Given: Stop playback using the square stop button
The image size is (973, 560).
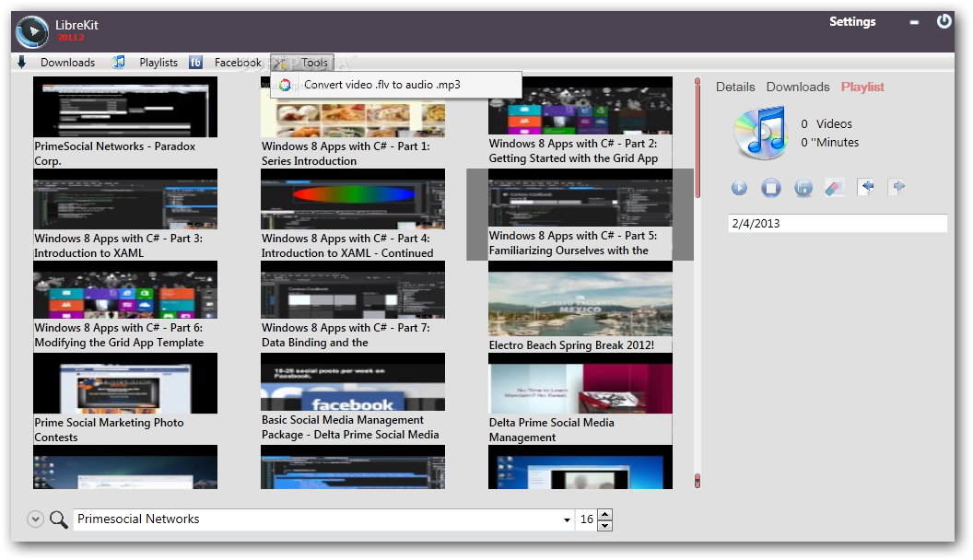Looking at the screenshot, I should (771, 187).
